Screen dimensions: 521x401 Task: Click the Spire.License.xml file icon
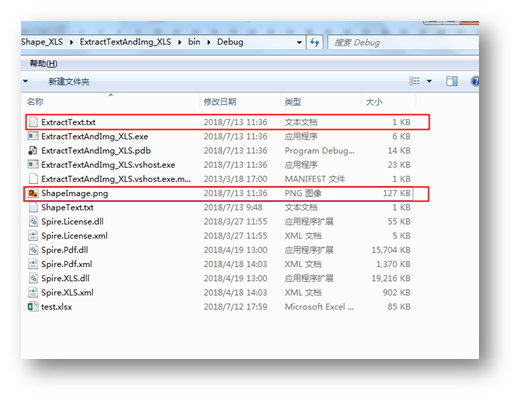(33, 236)
